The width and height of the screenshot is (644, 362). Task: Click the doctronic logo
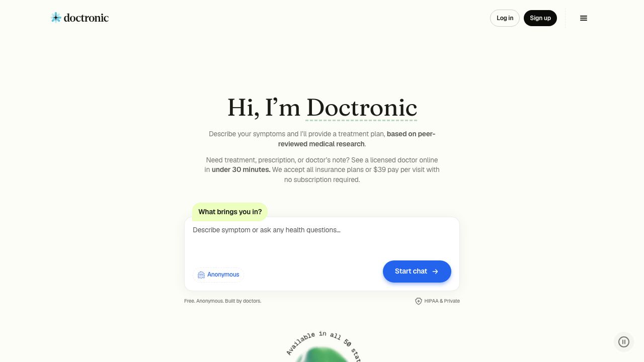[79, 18]
